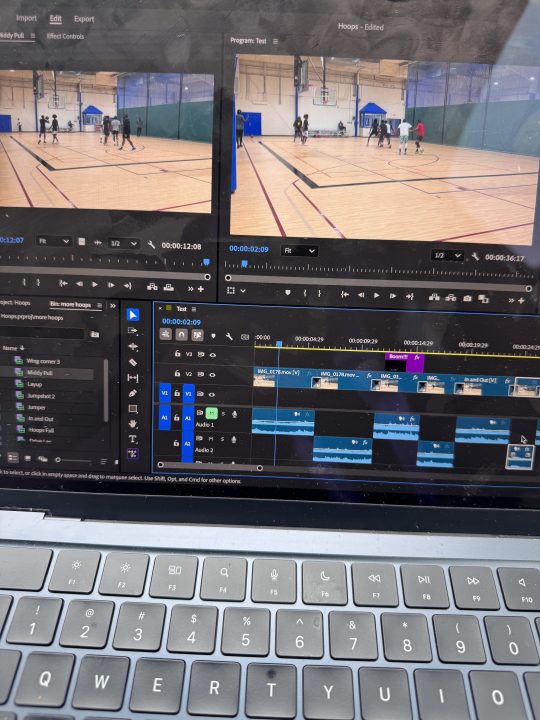540x720 pixels.
Task: Toggle lock on V3 track
Action: [177, 354]
